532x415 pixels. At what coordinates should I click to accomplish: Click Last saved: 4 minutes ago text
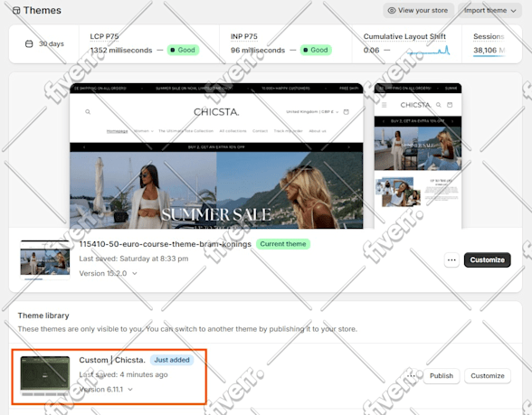pos(123,374)
